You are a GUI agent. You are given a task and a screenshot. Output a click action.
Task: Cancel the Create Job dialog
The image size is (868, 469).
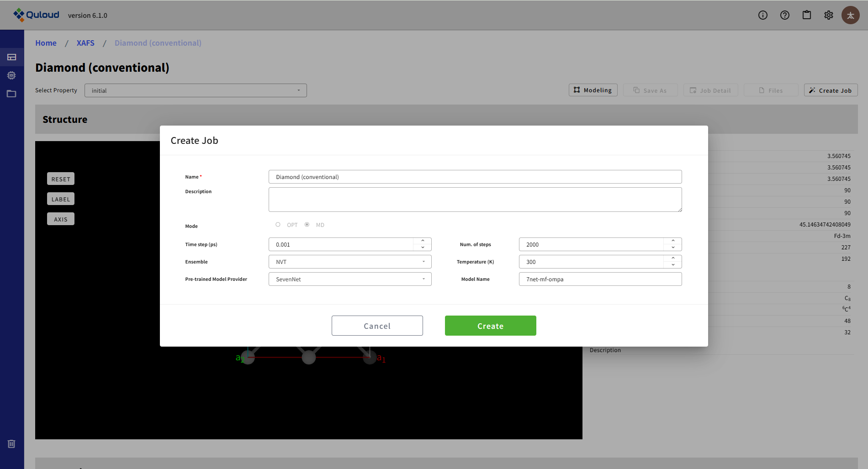[377, 326]
